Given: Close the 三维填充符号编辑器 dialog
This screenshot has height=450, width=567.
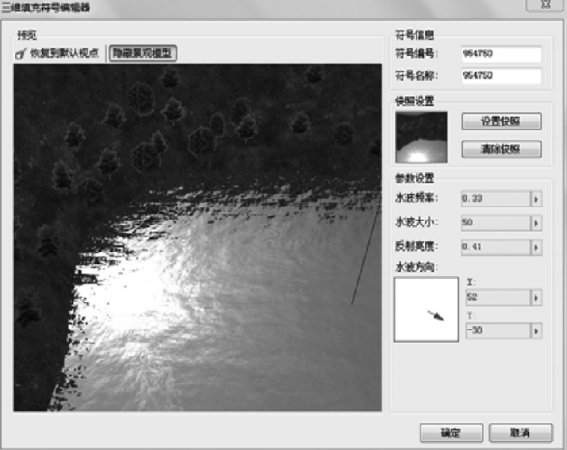Looking at the screenshot, I should [x=546, y=4].
